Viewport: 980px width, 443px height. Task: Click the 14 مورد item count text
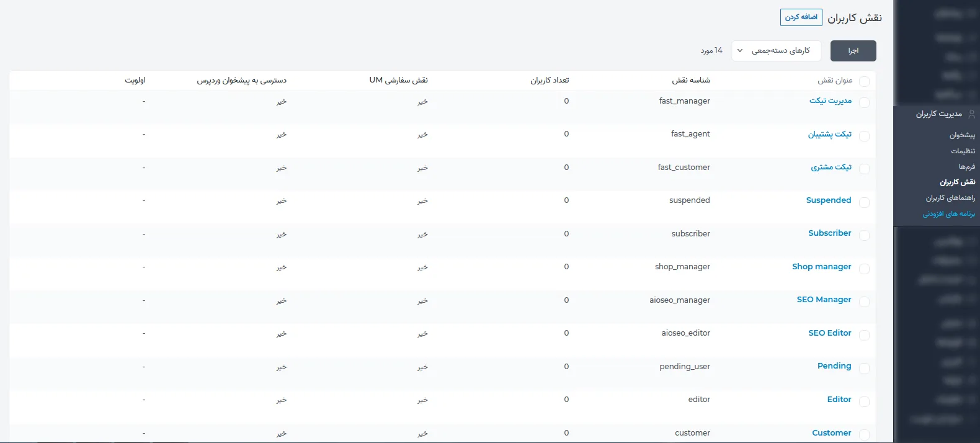(x=711, y=51)
